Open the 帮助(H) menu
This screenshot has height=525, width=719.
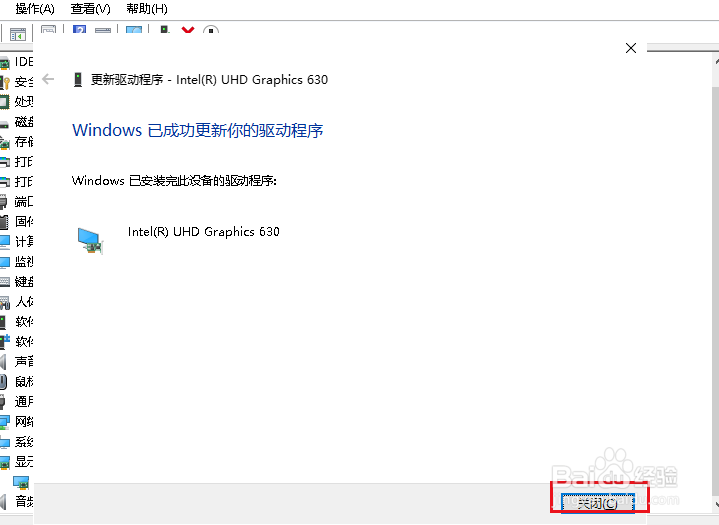147,9
